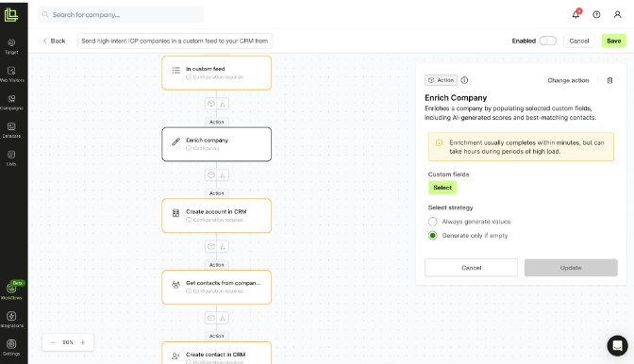Zoom out with the minus button
Image resolution: width=634 pixels, height=364 pixels.
[x=53, y=342]
